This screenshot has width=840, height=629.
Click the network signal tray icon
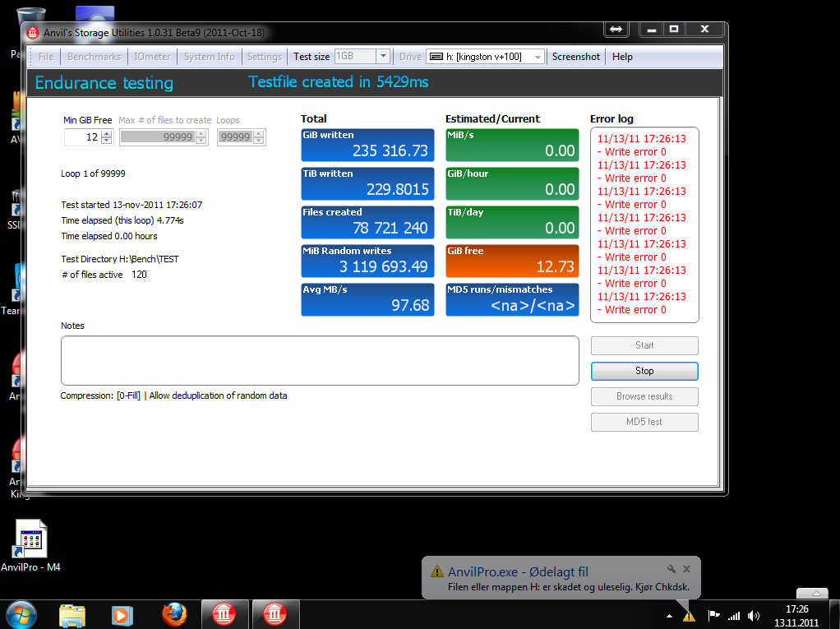tap(734, 616)
